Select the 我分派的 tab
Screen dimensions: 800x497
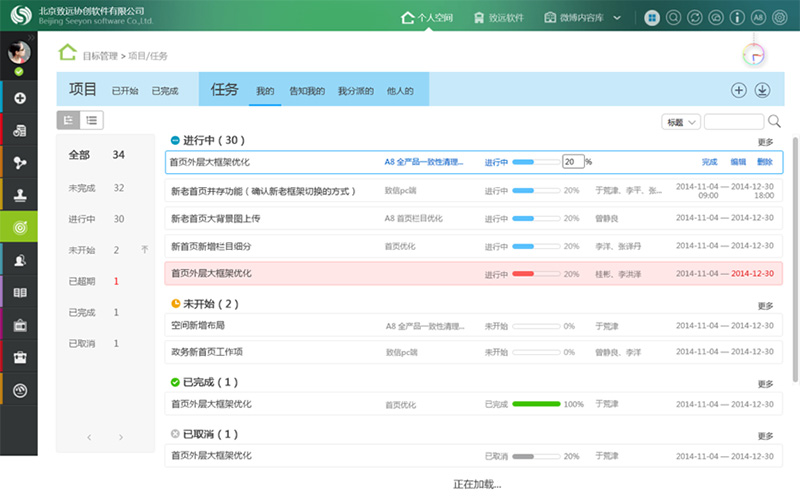[x=355, y=91]
